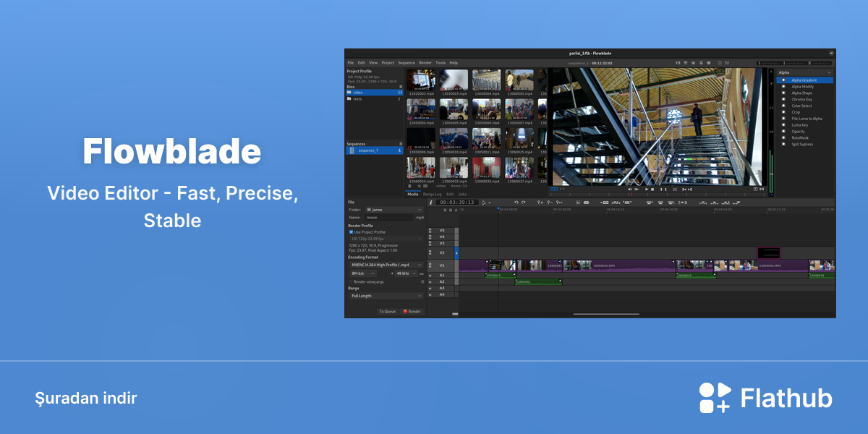This screenshot has height=434, width=868.
Task: Toggle the Use Project Profile checkbox
Action: pos(351,232)
